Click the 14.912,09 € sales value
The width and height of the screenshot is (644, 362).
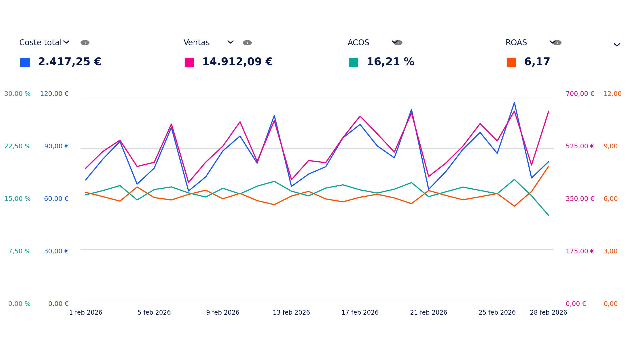pos(237,62)
